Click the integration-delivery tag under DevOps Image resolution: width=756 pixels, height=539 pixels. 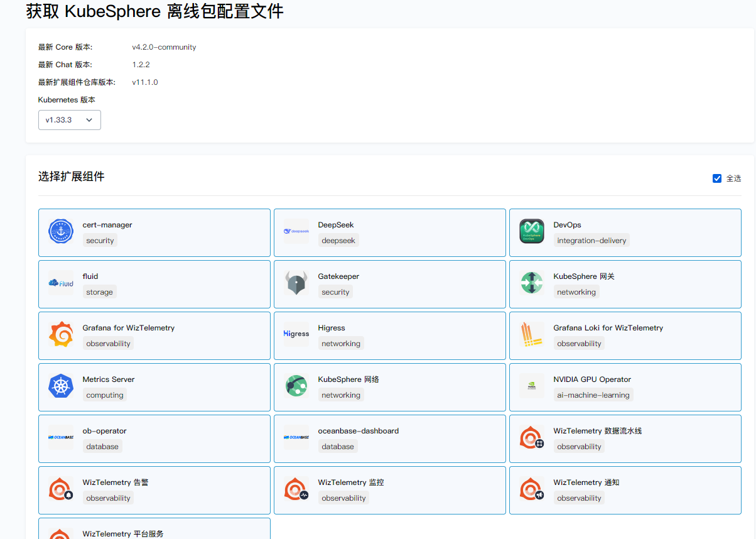591,241
